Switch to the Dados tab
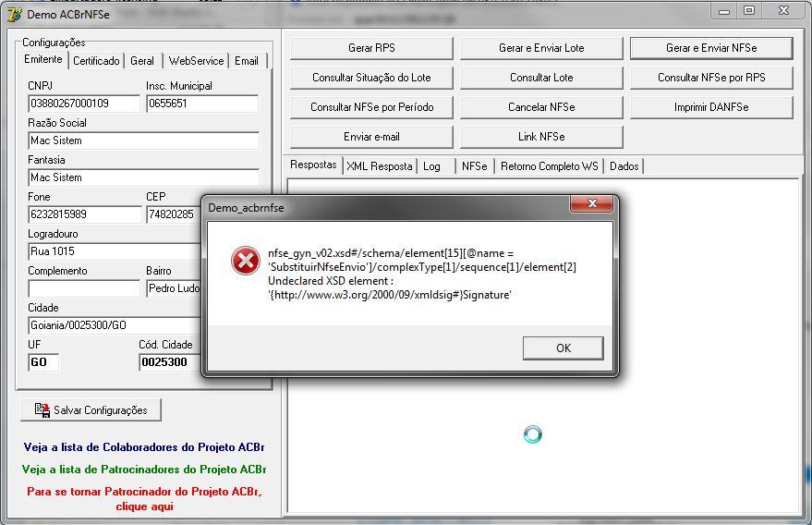The image size is (812, 525). 624,166
